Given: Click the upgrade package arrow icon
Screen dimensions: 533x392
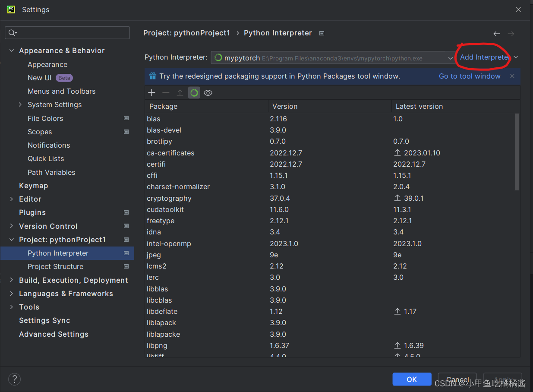Looking at the screenshot, I should pos(180,93).
